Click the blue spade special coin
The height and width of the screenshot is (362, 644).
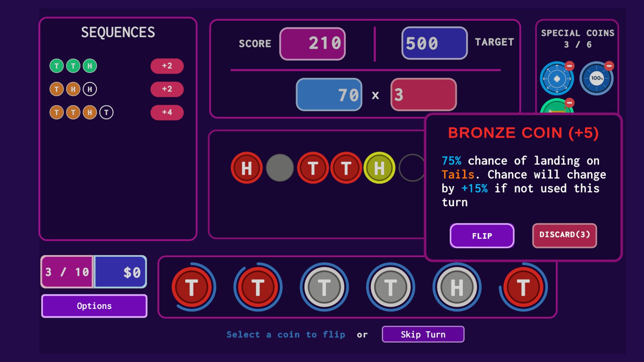(x=557, y=79)
